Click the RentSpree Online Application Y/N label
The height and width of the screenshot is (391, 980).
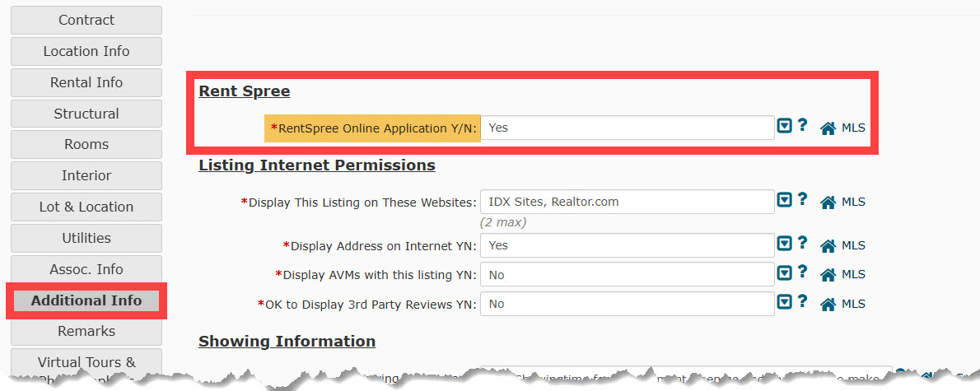374,128
